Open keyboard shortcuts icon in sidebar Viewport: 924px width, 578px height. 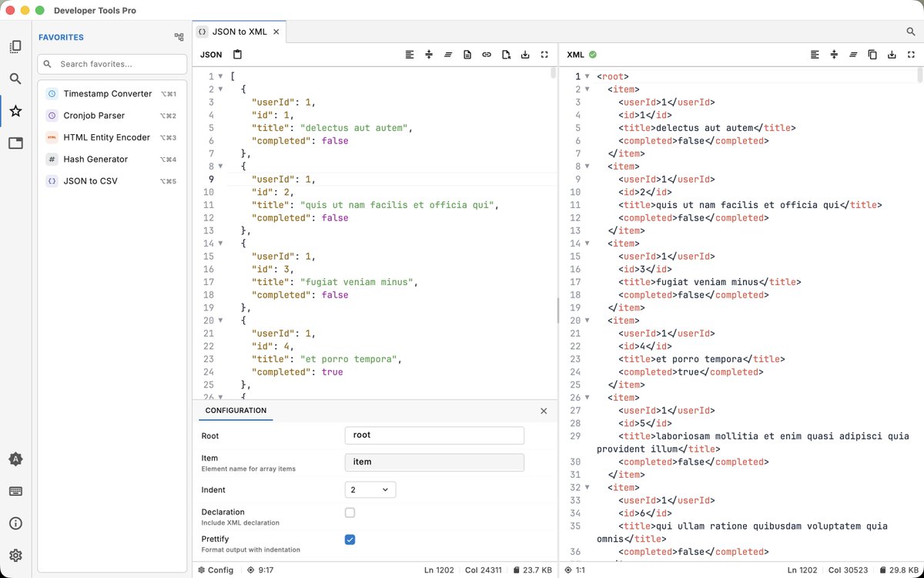15,491
